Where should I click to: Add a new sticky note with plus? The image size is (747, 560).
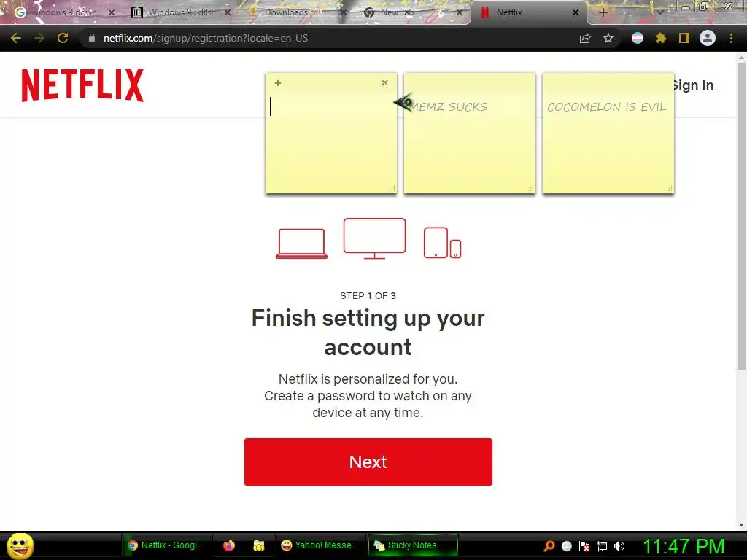tap(278, 83)
